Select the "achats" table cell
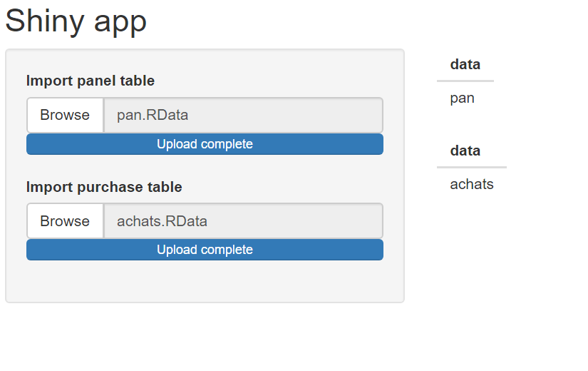This screenshot has width=588, height=371. click(472, 184)
